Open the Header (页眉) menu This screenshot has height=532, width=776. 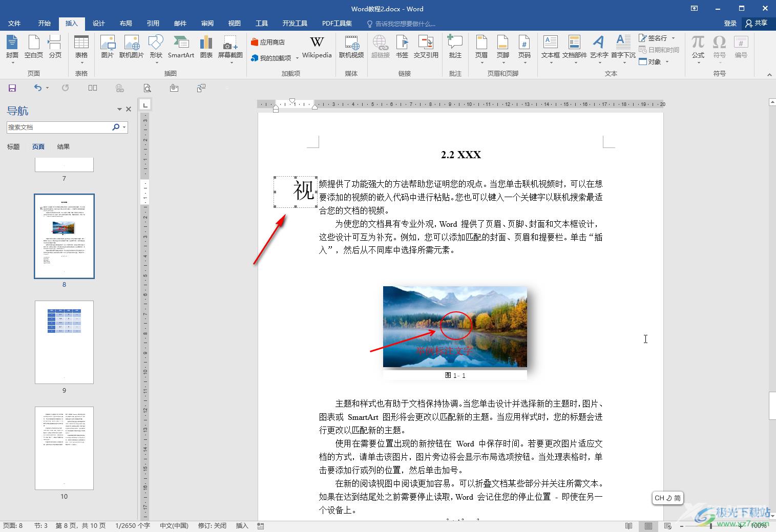pos(481,49)
